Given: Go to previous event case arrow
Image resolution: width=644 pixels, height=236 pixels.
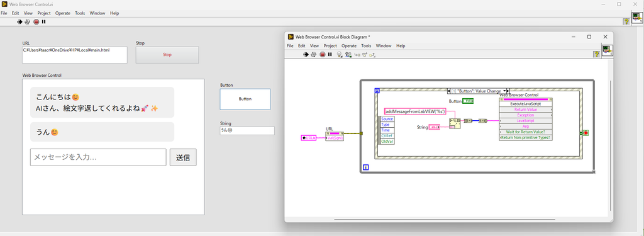Looking at the screenshot, I should [x=448, y=91].
